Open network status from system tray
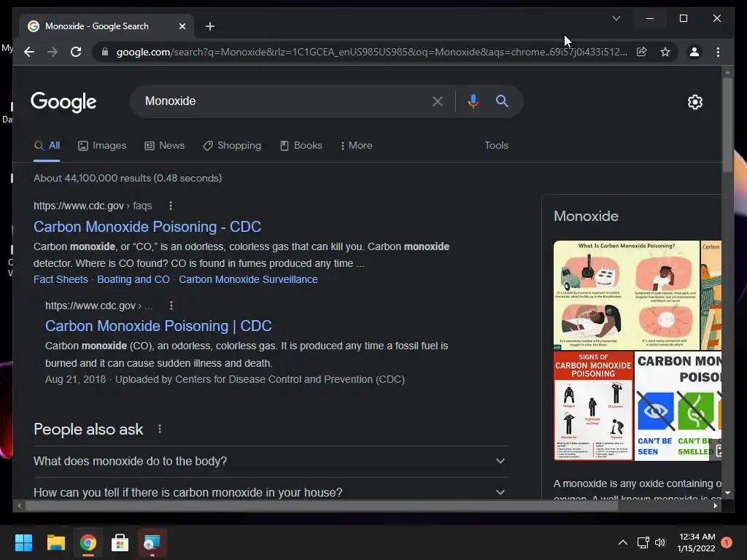The width and height of the screenshot is (747, 560). pos(643,542)
